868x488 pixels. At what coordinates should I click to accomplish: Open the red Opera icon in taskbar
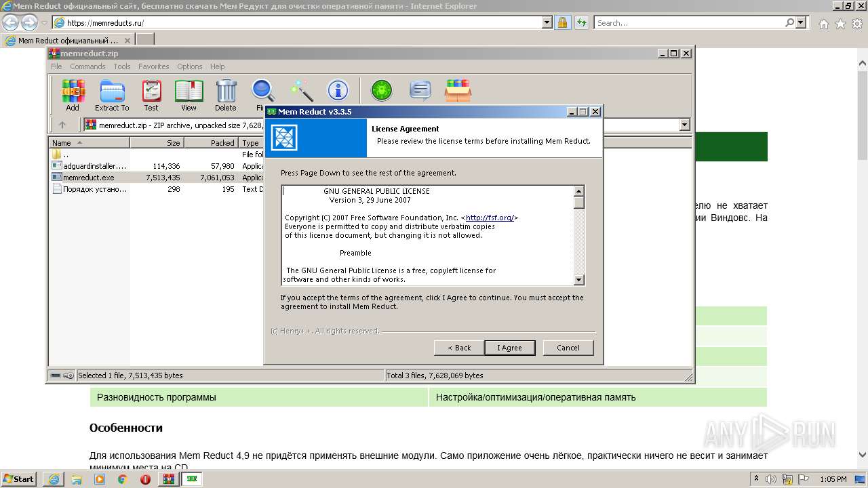click(x=146, y=479)
